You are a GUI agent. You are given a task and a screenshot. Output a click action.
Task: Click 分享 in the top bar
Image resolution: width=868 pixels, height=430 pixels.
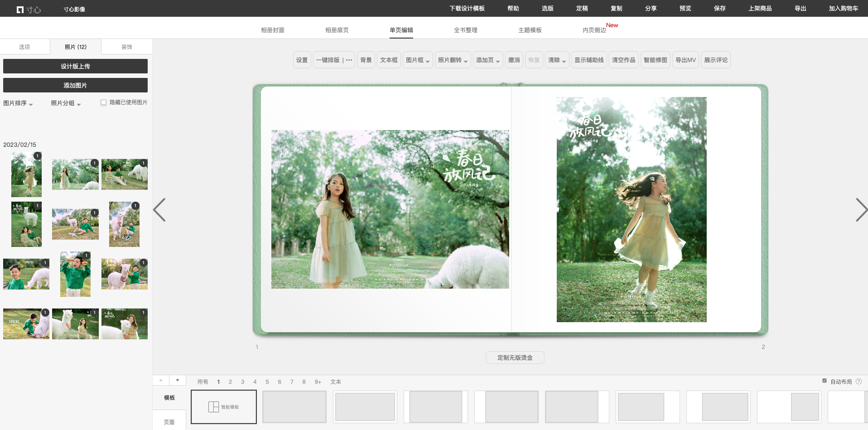click(x=651, y=9)
